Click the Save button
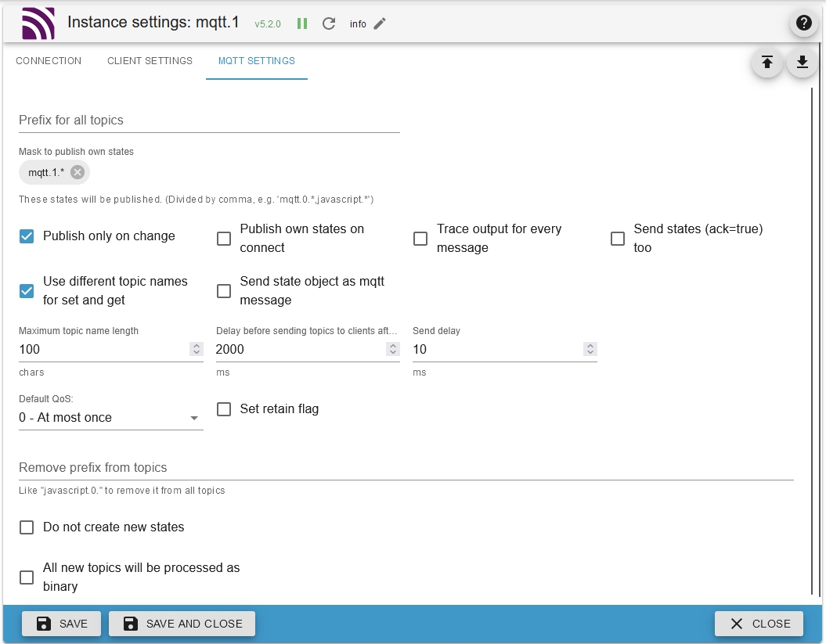This screenshot has height=644, width=826. 62,624
